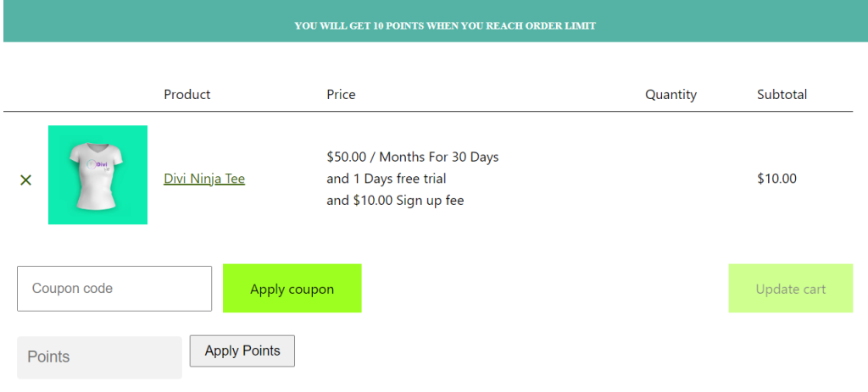
Task: Remove Divi Ninja Tee with the X icon
Action: (25, 179)
